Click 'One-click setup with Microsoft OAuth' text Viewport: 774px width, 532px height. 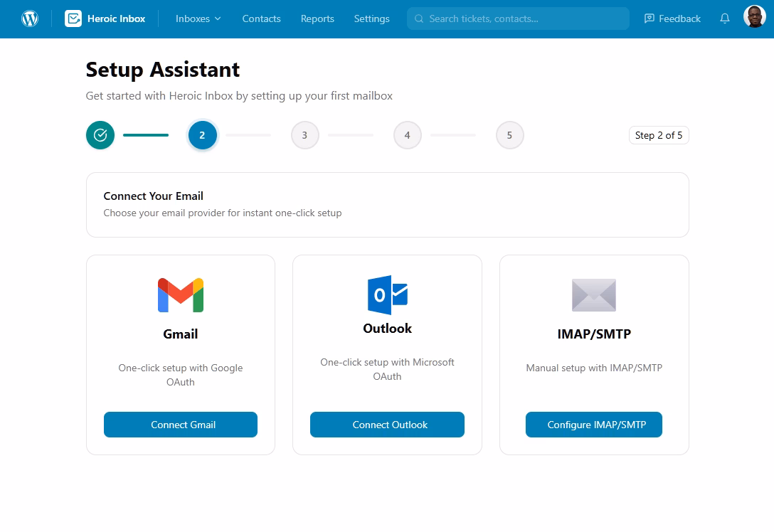388,369
